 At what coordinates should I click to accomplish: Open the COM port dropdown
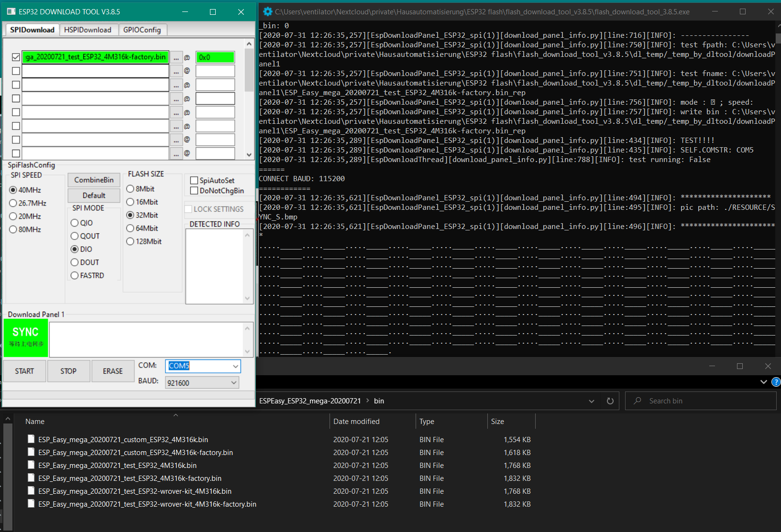[235, 366]
